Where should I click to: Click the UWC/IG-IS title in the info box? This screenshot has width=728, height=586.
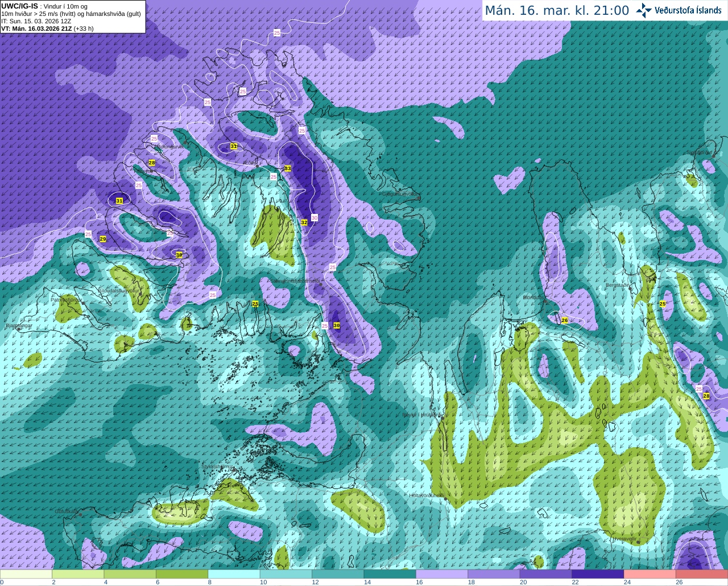(19, 6)
